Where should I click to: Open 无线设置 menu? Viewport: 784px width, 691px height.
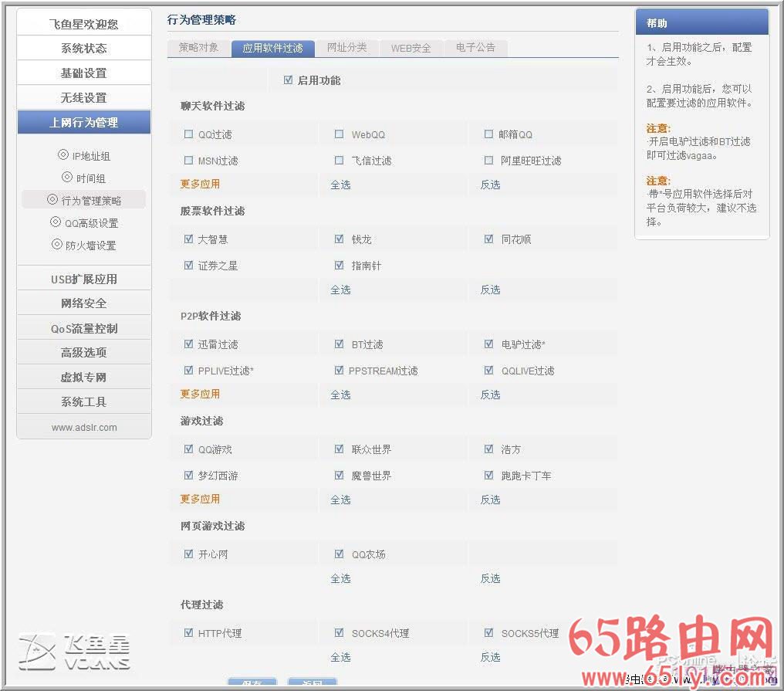pos(84,97)
